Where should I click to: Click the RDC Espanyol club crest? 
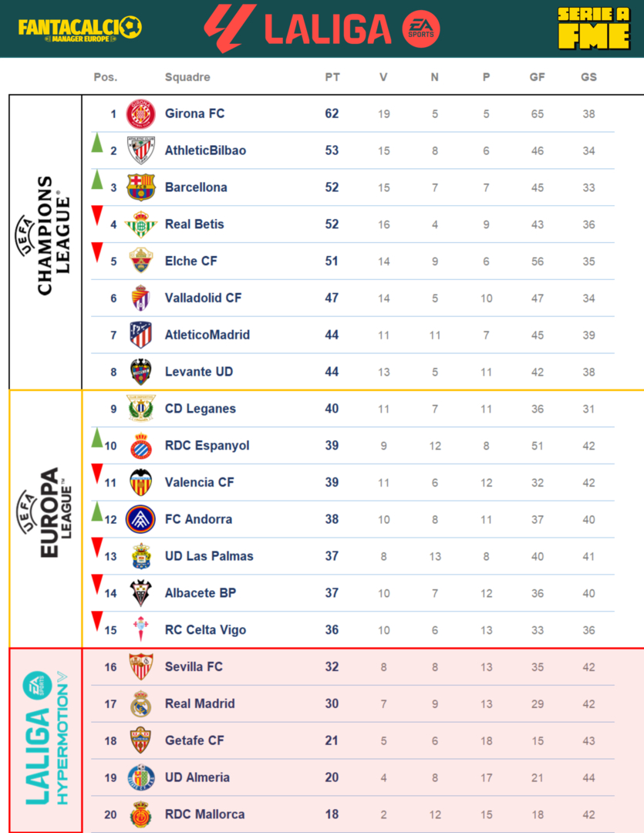pos(141,446)
